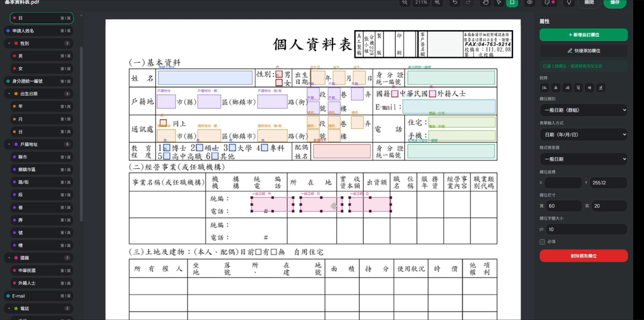Open the color palette icon

click(548, 3)
